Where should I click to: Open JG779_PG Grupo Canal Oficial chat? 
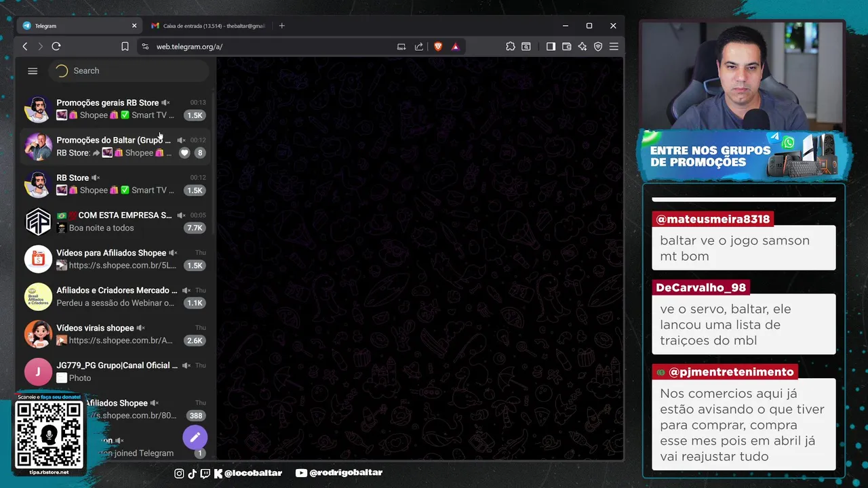tap(115, 371)
